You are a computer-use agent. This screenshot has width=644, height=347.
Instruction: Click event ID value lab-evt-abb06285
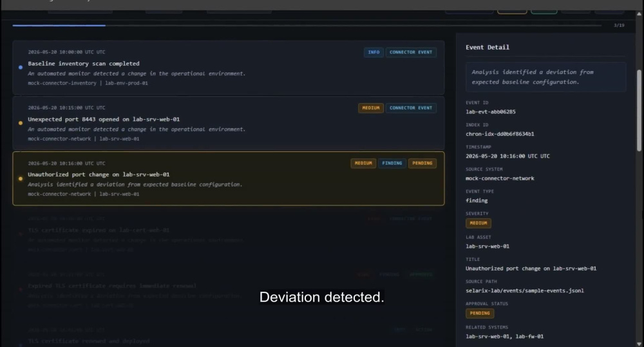490,112
